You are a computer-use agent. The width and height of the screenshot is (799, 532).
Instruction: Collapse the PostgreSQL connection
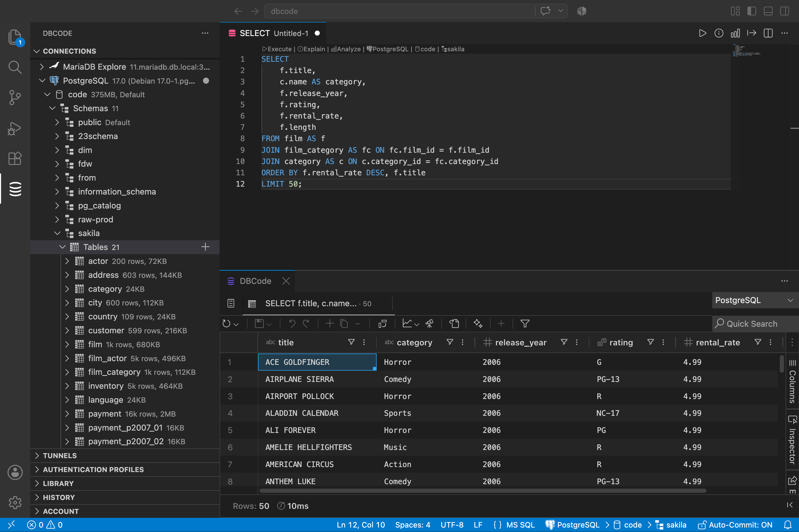pos(42,81)
